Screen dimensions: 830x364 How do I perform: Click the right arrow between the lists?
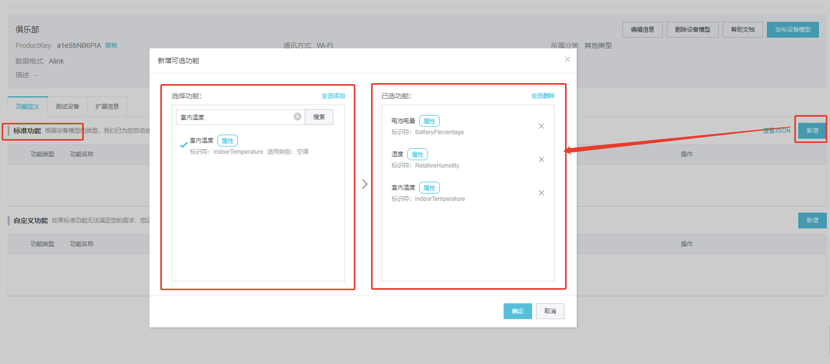364,184
